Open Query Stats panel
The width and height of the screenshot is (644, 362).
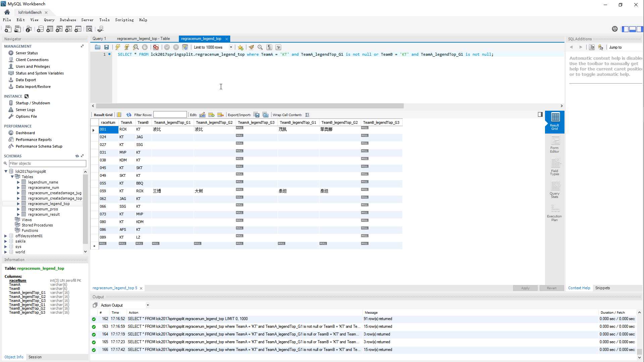coord(554,190)
